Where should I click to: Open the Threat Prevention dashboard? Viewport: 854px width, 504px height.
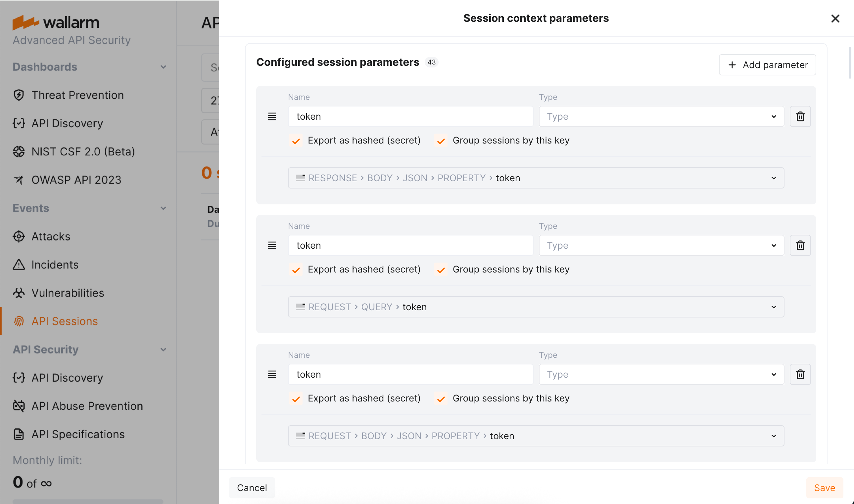77,95
